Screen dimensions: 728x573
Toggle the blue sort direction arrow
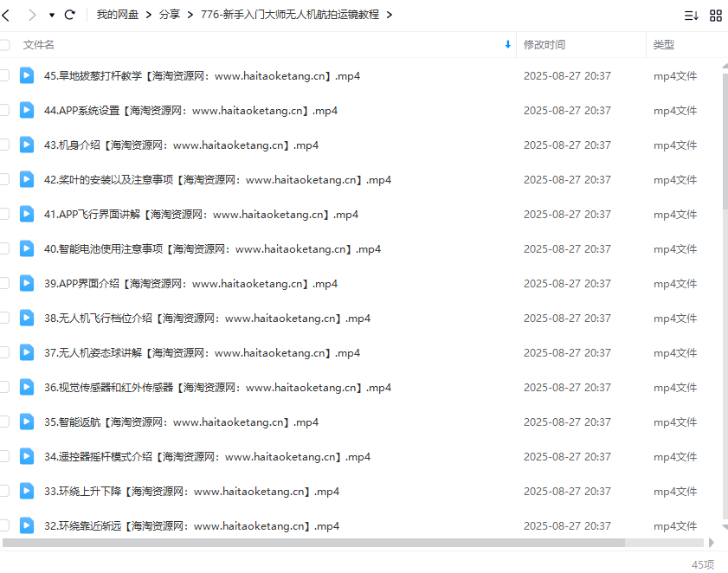[507, 45]
